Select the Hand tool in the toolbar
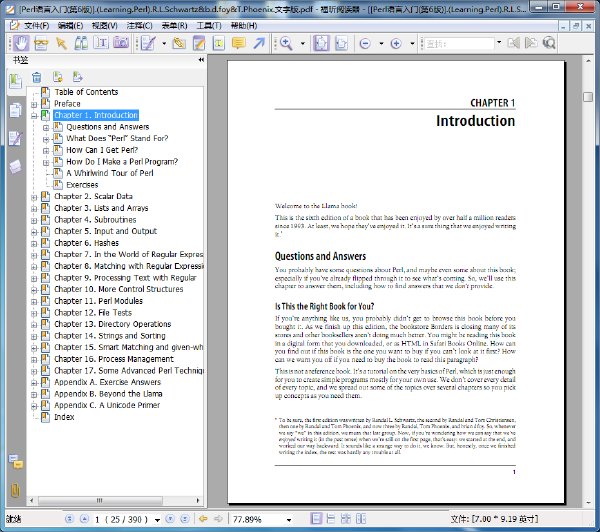The width and height of the screenshot is (600, 532). 21,43
